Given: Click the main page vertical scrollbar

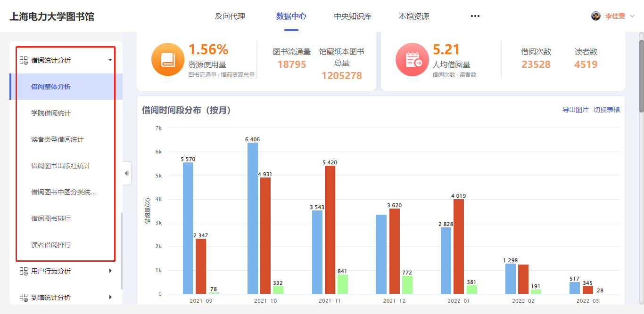Looking at the screenshot, I should [641, 76].
